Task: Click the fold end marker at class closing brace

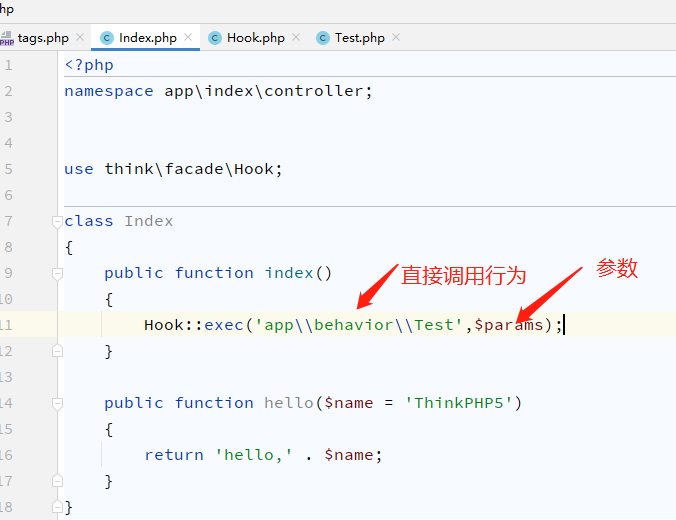Action: (x=57, y=507)
